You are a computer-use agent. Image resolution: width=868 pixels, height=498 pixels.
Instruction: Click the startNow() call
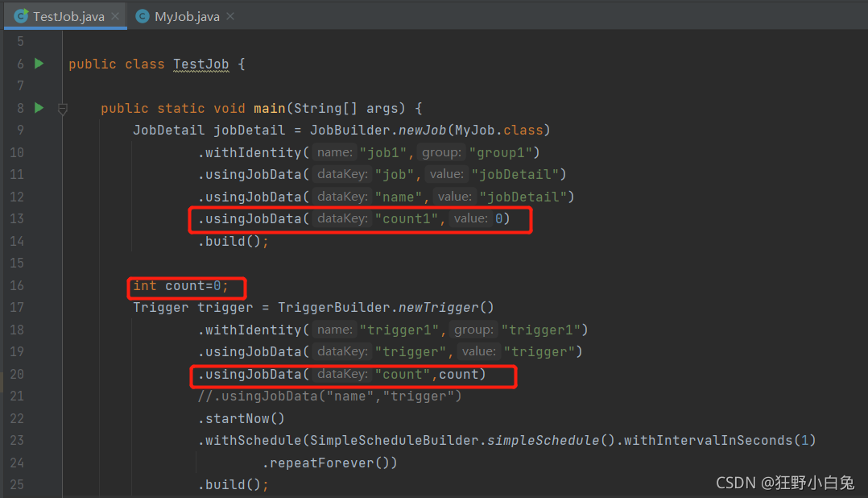tap(242, 419)
